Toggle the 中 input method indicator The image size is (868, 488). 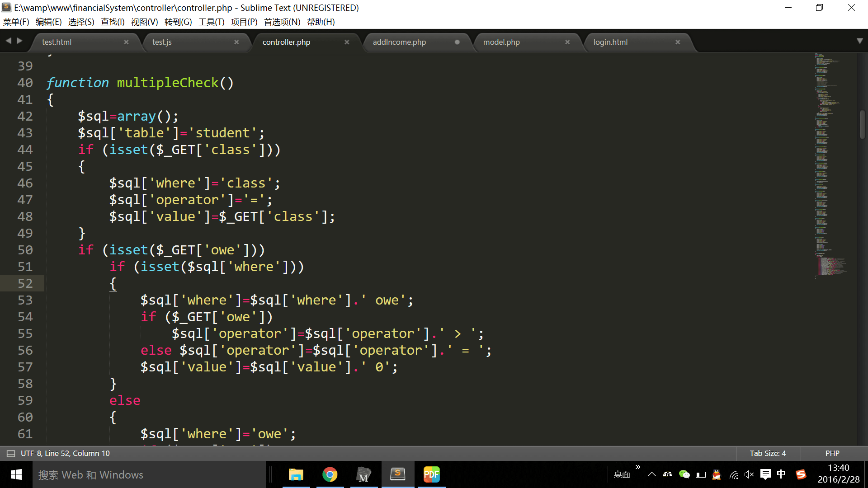pos(781,474)
